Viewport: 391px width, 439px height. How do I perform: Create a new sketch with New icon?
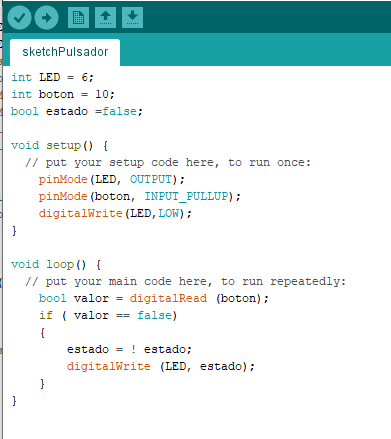(x=78, y=17)
